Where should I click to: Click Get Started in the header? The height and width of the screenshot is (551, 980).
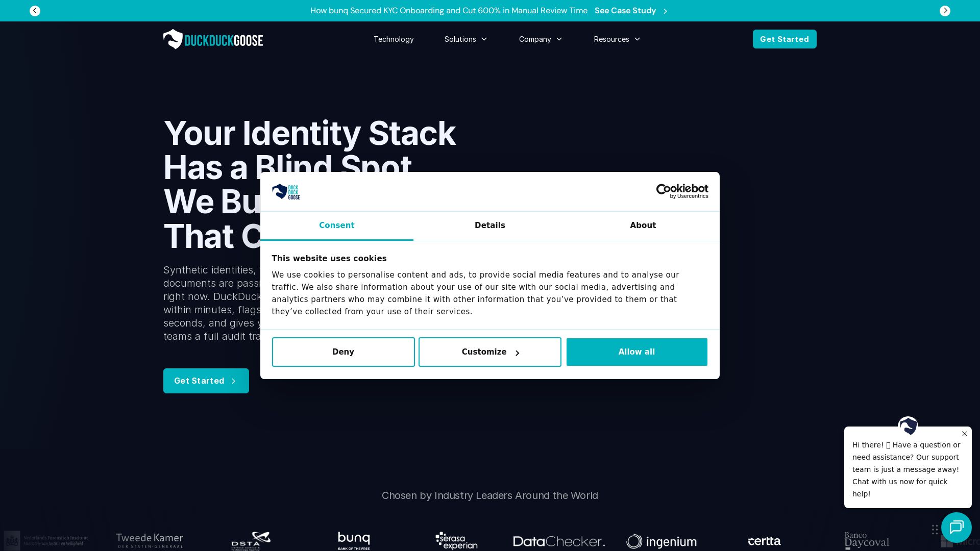[785, 39]
